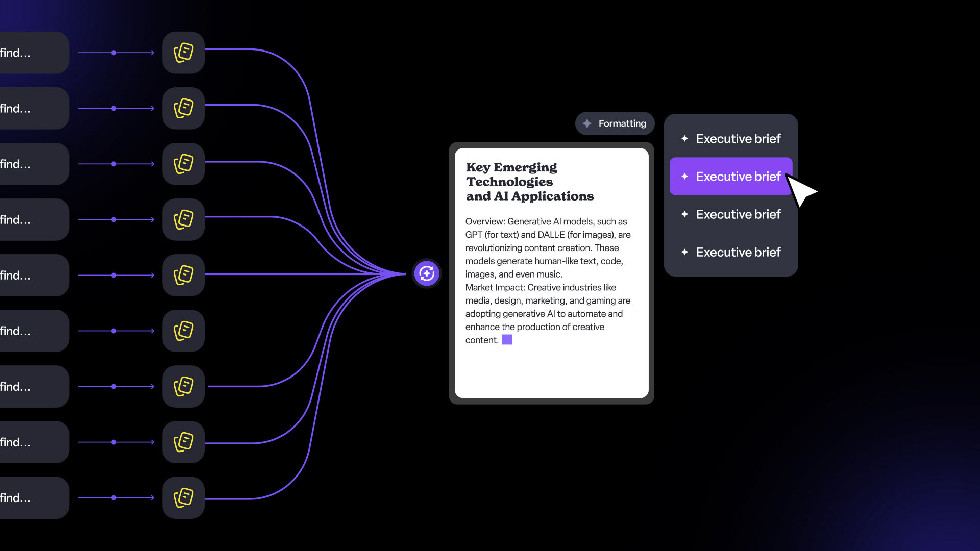Select the highlighted purple Executive brief option
980x551 pixels.
(730, 177)
